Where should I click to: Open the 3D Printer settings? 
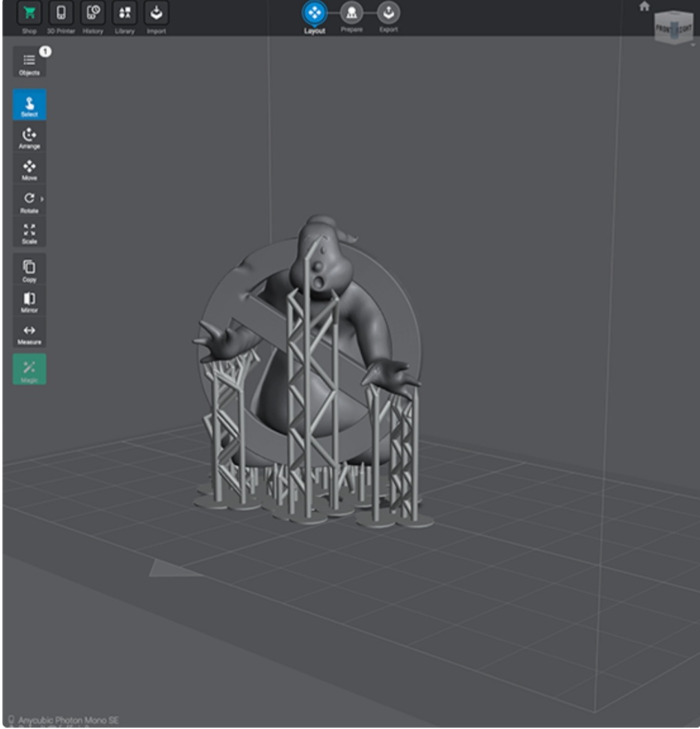(x=61, y=13)
